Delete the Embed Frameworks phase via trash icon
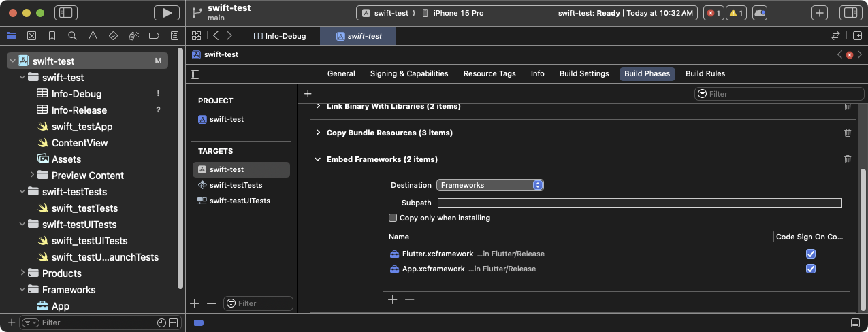Screen dimensions: 868x332 [x=848, y=159]
